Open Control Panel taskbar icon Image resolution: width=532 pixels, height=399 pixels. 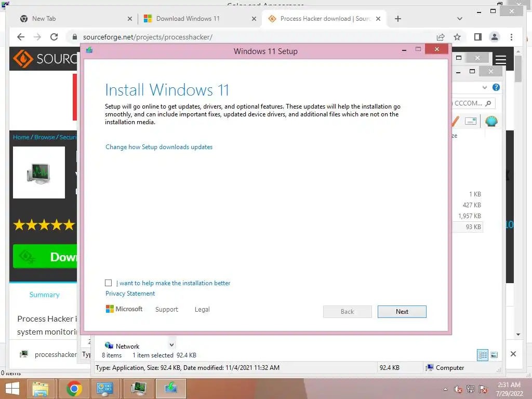pos(104,389)
